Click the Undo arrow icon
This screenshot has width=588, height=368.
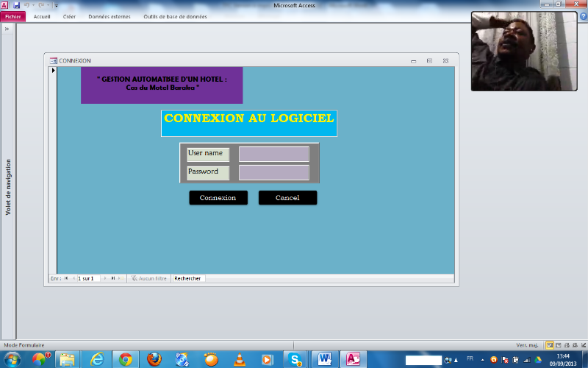click(26, 5)
